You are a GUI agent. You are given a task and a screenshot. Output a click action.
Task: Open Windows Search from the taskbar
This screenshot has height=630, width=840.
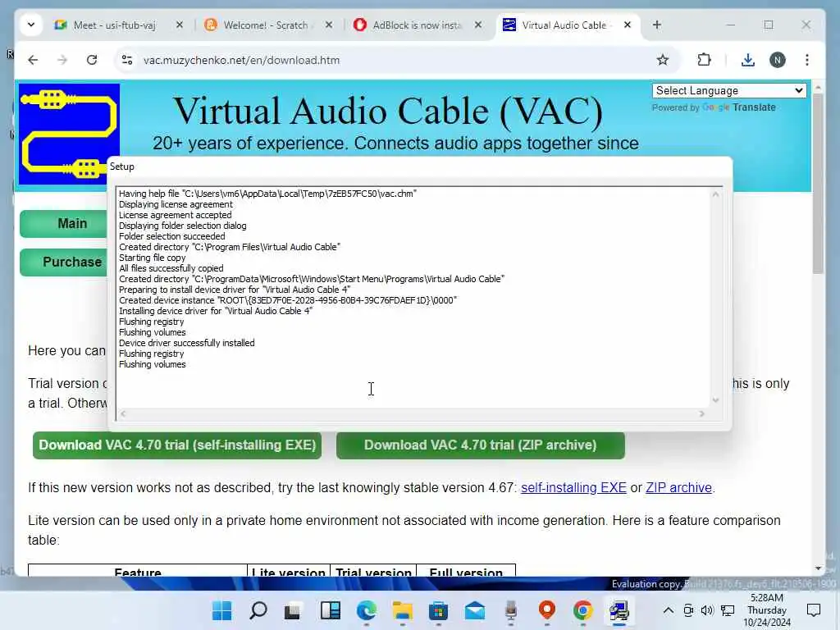point(258,610)
